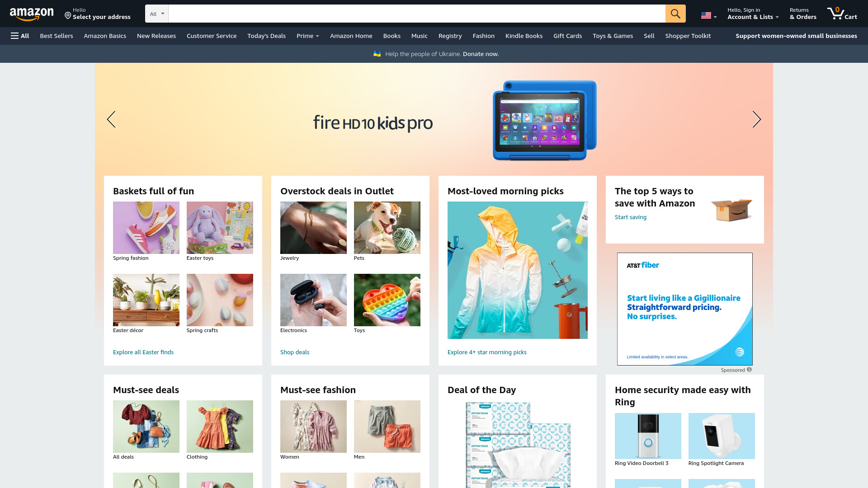Open Customer Service in nav bar

(x=212, y=36)
